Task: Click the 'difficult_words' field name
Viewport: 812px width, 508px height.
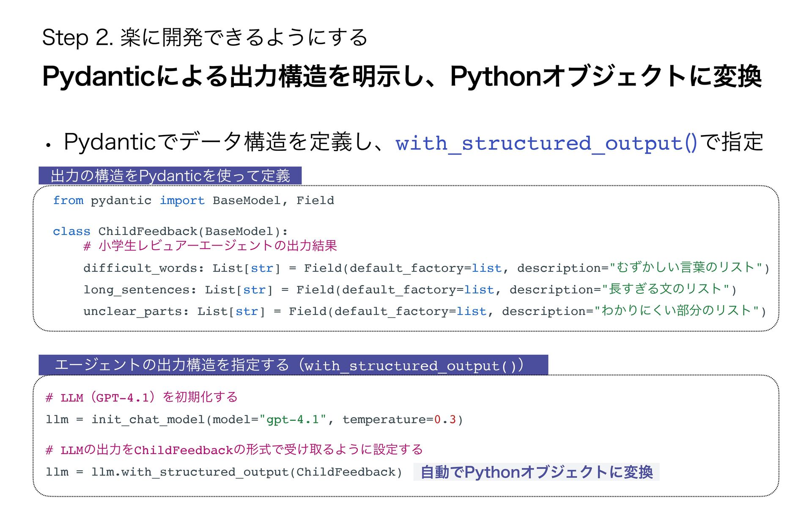Action: (x=140, y=268)
